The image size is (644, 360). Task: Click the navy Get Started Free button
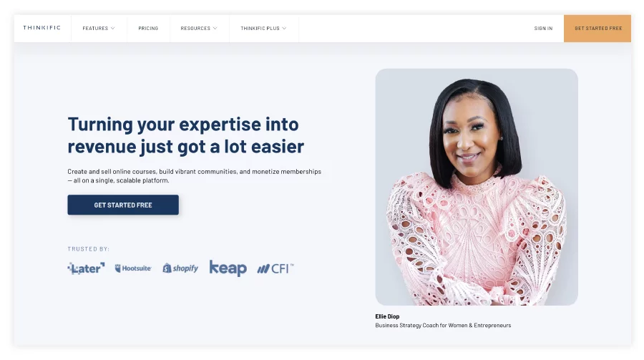coord(123,205)
